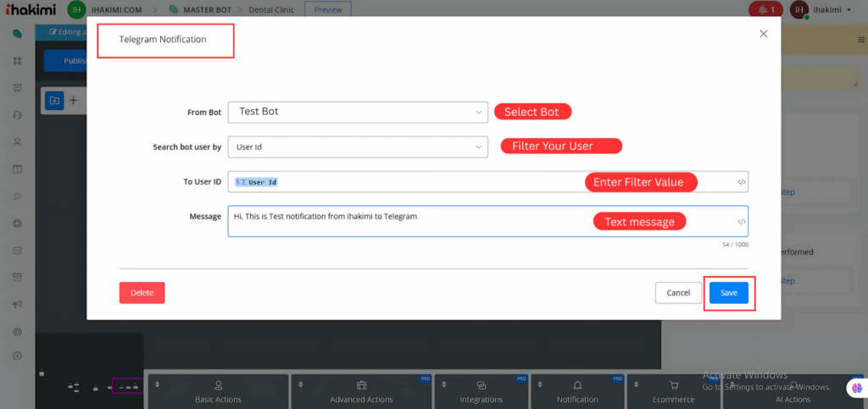Viewport: 868px width, 409px height.
Task: Click the Cancel button
Action: click(x=678, y=292)
